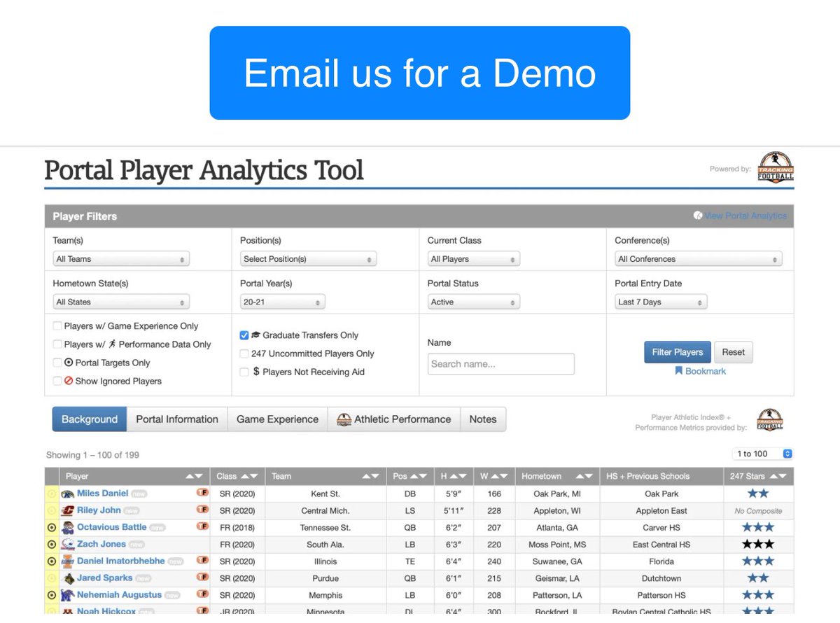Check Players w/ Game Experience Only
Image resolution: width=840 pixels, height=623 pixels.
pyautogui.click(x=57, y=326)
